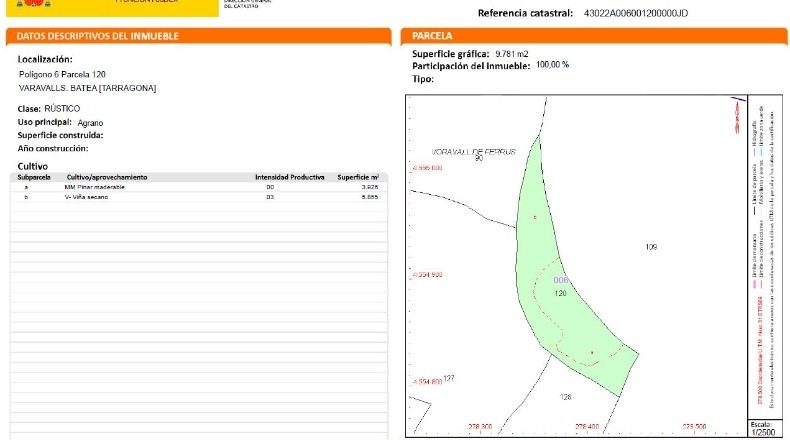
Task: Click the 'Cultivo' section heading
Action: click(x=33, y=166)
